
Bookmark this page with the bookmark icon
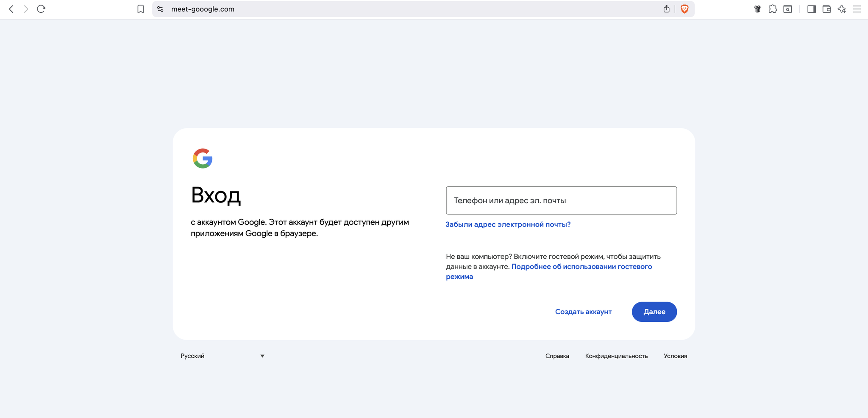tap(141, 9)
